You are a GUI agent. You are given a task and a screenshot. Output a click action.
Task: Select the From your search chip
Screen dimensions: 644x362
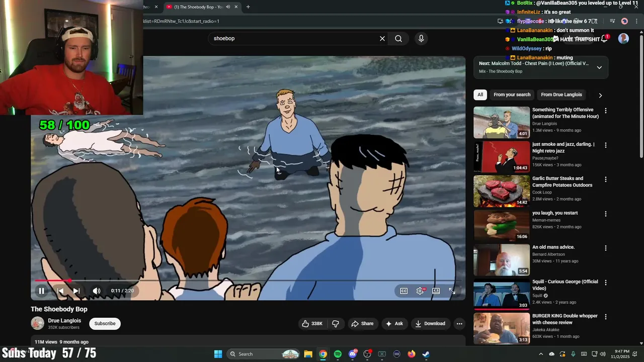[512, 95]
